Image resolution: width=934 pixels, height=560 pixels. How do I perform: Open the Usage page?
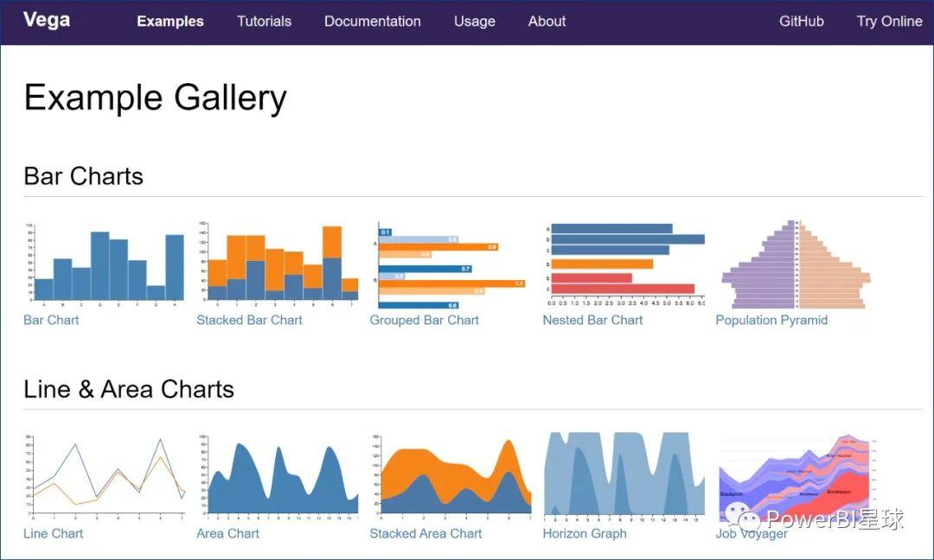(x=474, y=21)
